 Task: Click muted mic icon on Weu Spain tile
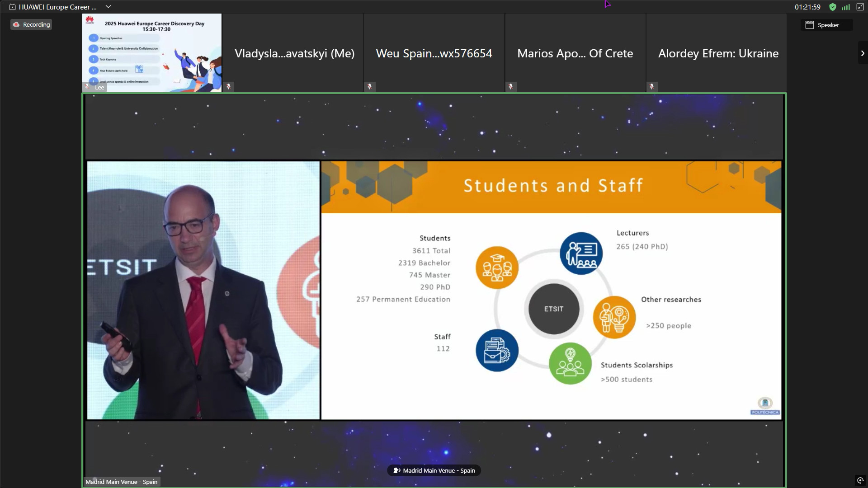click(x=370, y=86)
